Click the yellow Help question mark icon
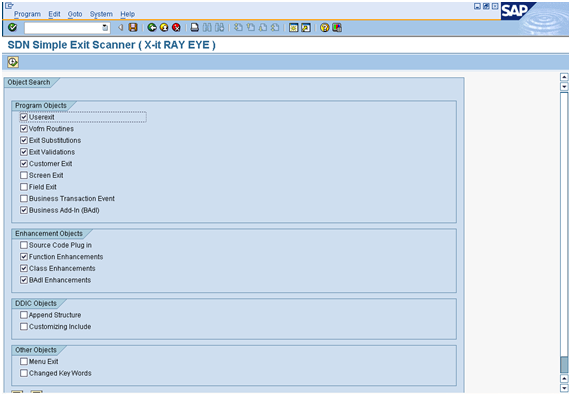 click(x=325, y=27)
